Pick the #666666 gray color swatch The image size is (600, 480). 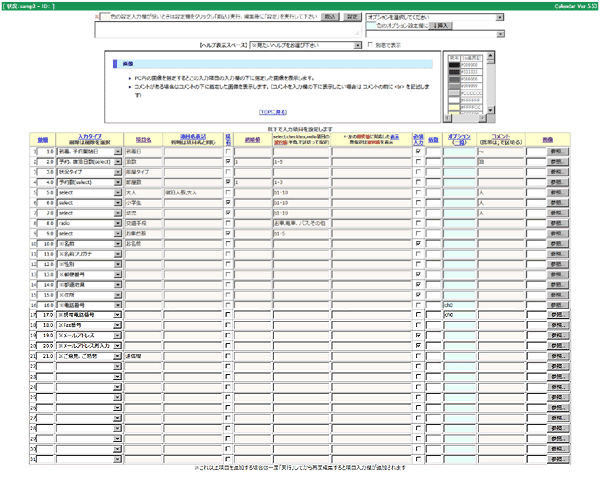454,79
